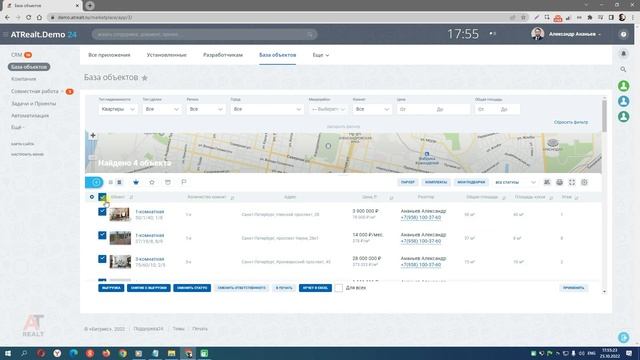Reload the browser page
Viewport: 640px width, 360px height.
pyautogui.click(x=29, y=18)
